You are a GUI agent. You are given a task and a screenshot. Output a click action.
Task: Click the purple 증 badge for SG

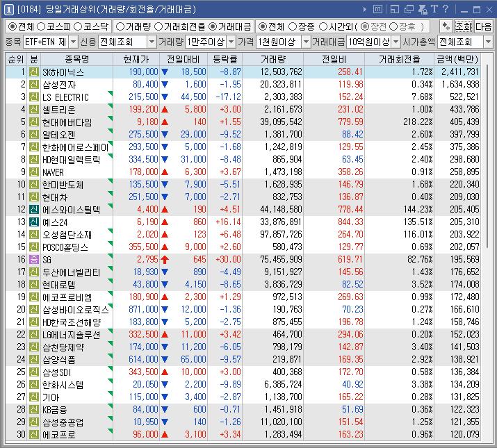pos(33,260)
